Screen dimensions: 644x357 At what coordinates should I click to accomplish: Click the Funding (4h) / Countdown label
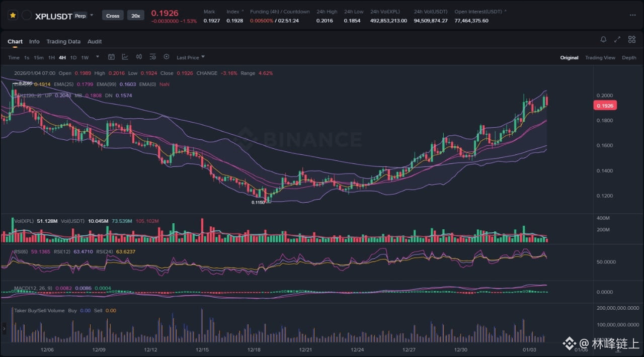pyautogui.click(x=280, y=12)
